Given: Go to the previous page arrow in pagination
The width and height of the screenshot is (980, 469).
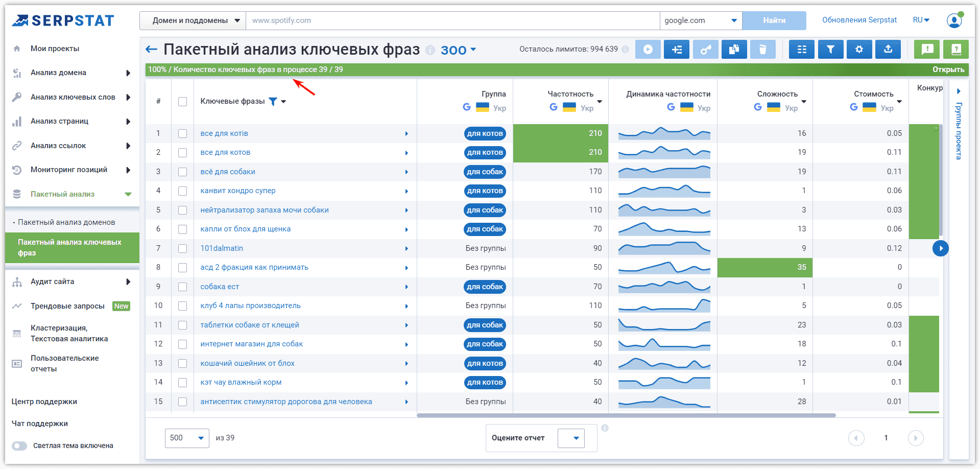Looking at the screenshot, I should coord(856,438).
